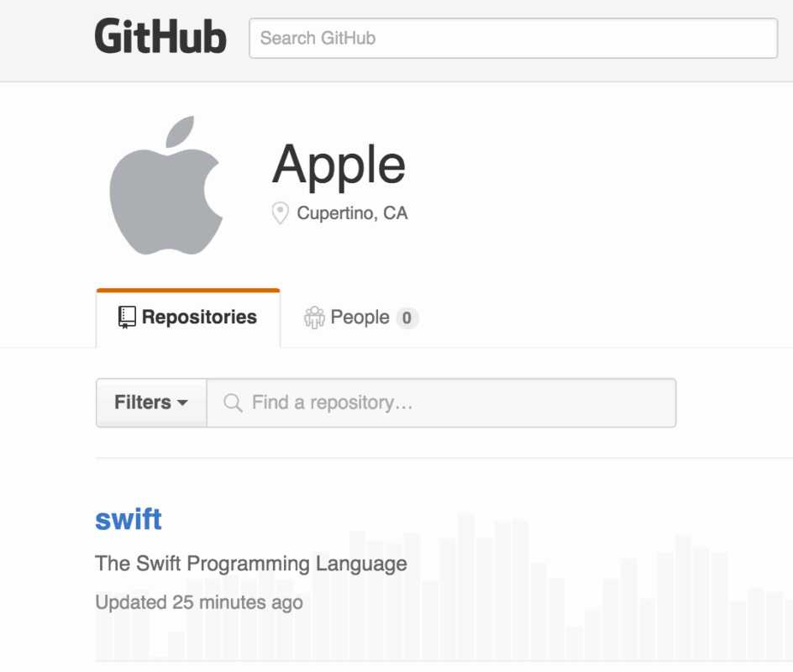Open the People tab
793x672 pixels.
point(360,318)
